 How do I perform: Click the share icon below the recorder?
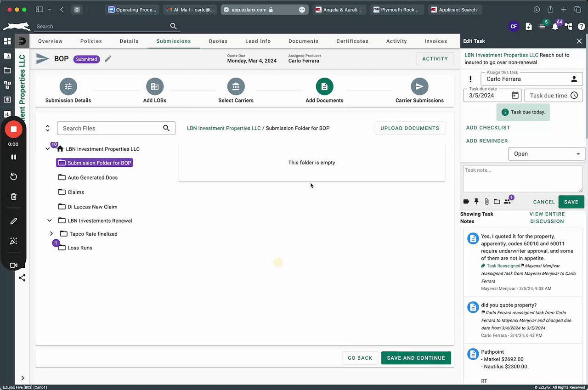tap(22, 278)
